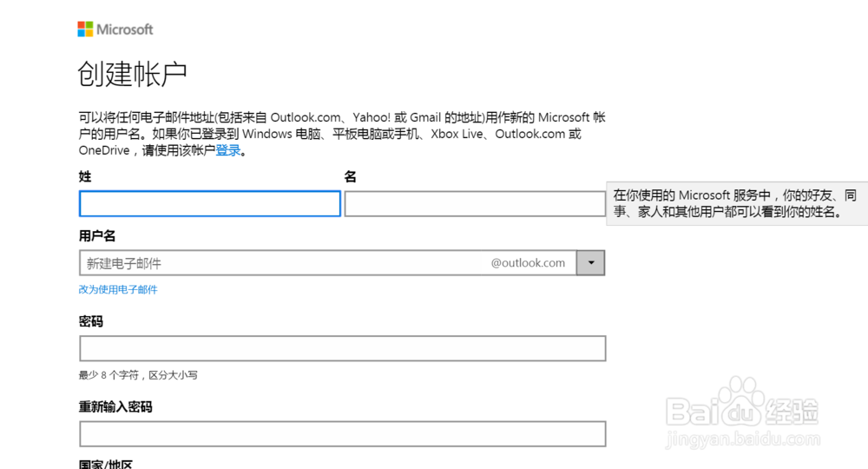The image size is (868, 469).
Task: Click the 密码 field label
Action: coord(91,321)
